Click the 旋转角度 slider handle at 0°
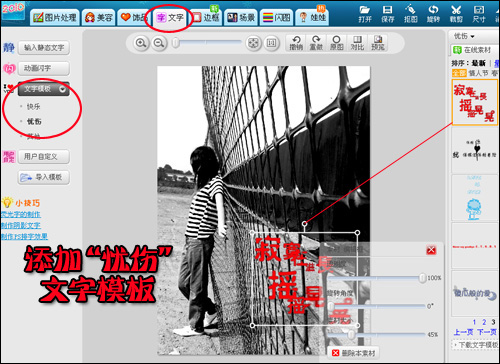This screenshot has height=364, width=500. (331, 306)
